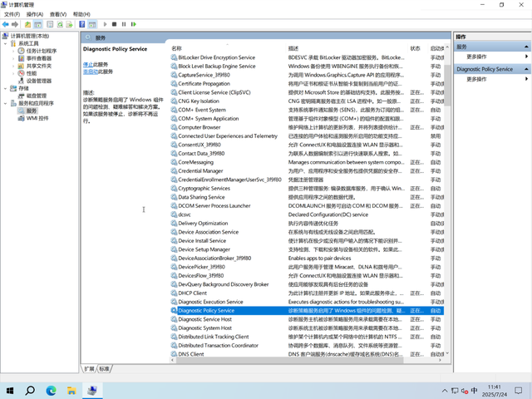The image size is (532, 399).
Task: Collapse the 服务和应用程序 tree node
Action: [5, 103]
